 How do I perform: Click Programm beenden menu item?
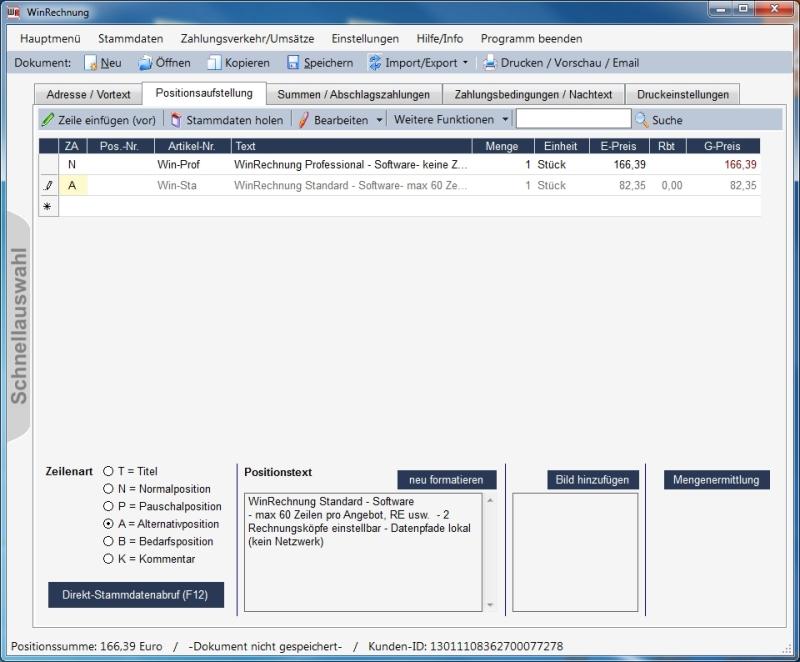(531, 39)
